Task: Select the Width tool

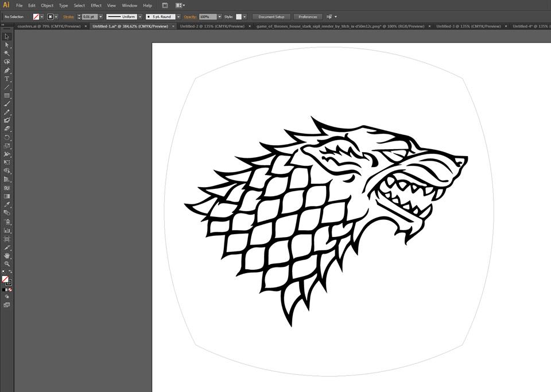Action: (x=7, y=154)
